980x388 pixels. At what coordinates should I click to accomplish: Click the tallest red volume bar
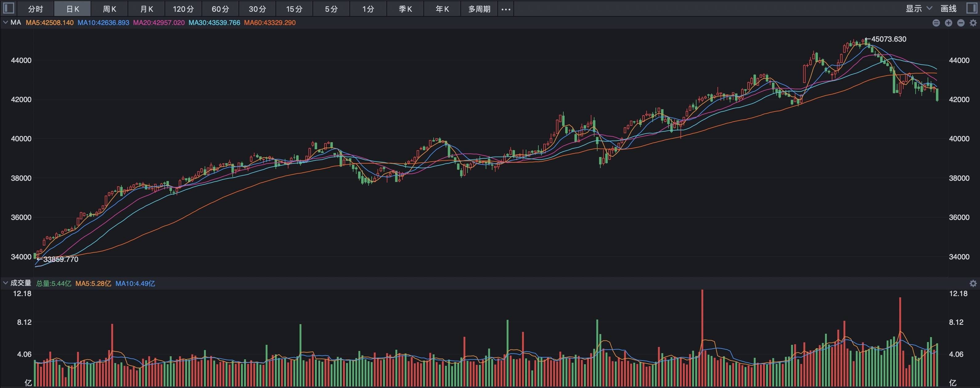pyautogui.click(x=702, y=338)
